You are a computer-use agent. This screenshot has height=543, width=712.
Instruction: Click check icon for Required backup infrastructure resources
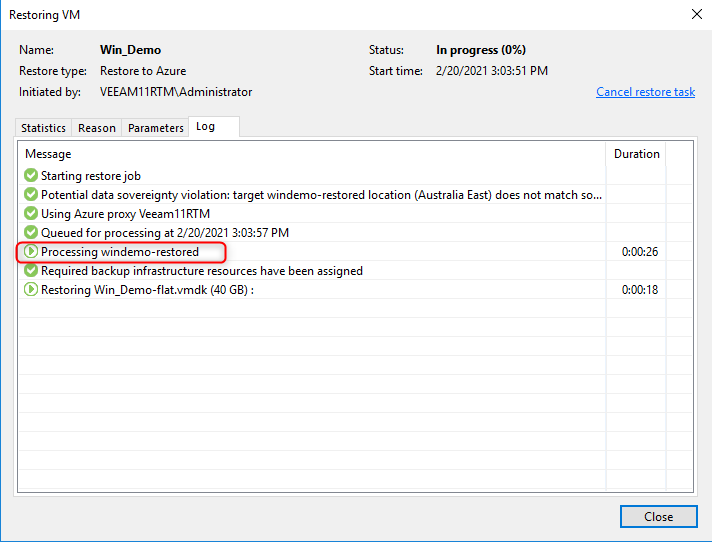click(x=31, y=271)
